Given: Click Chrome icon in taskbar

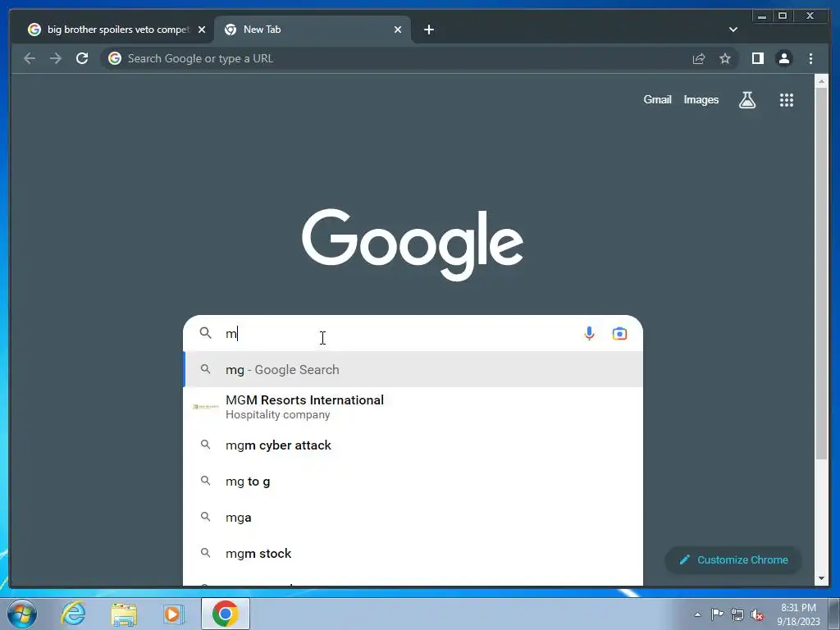Looking at the screenshot, I should pos(226,614).
